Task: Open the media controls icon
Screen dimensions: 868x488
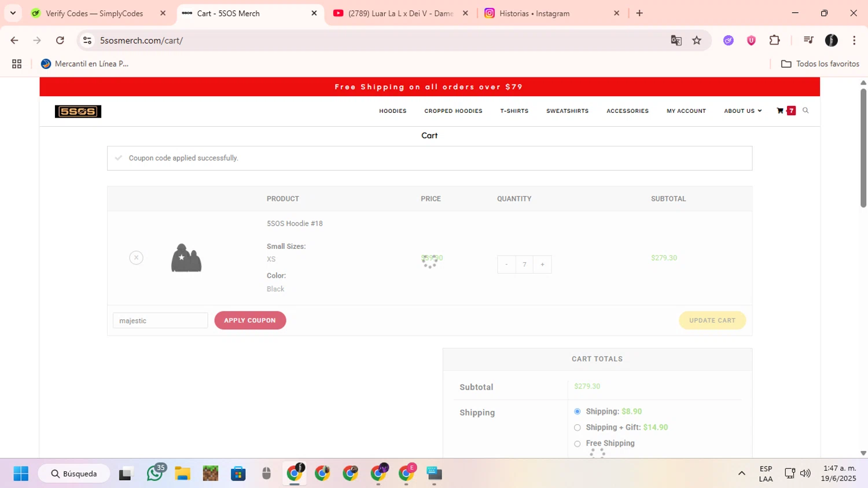Action: (x=808, y=41)
